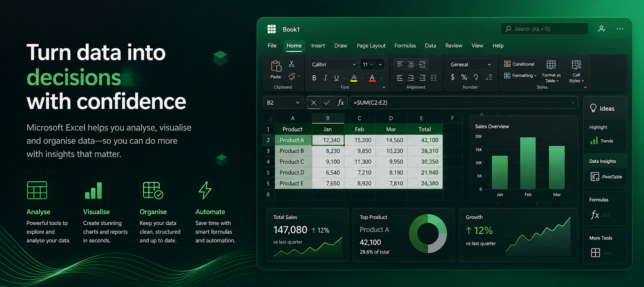Switch to the Page Layout tab
The height and width of the screenshot is (287, 644).
pyautogui.click(x=371, y=45)
